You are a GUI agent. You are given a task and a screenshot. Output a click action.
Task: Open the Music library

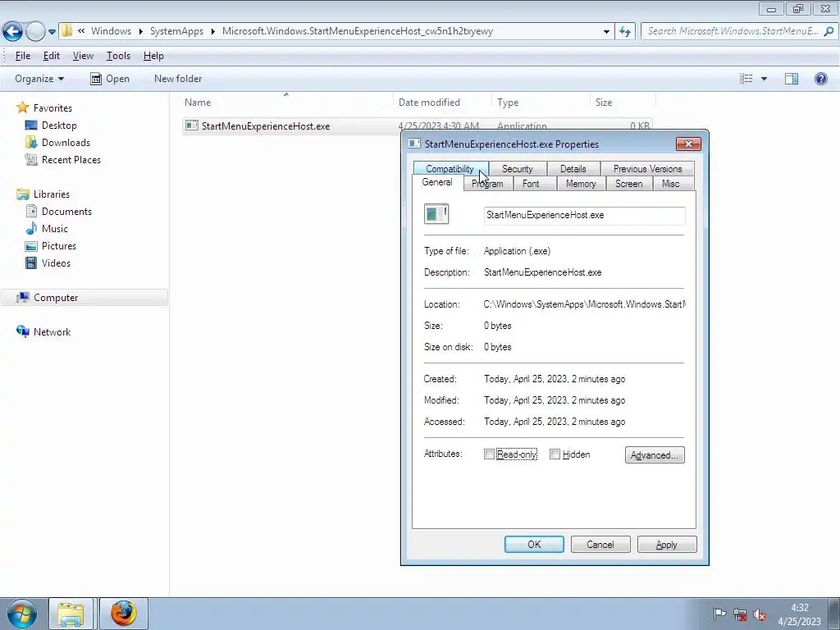pos(55,229)
